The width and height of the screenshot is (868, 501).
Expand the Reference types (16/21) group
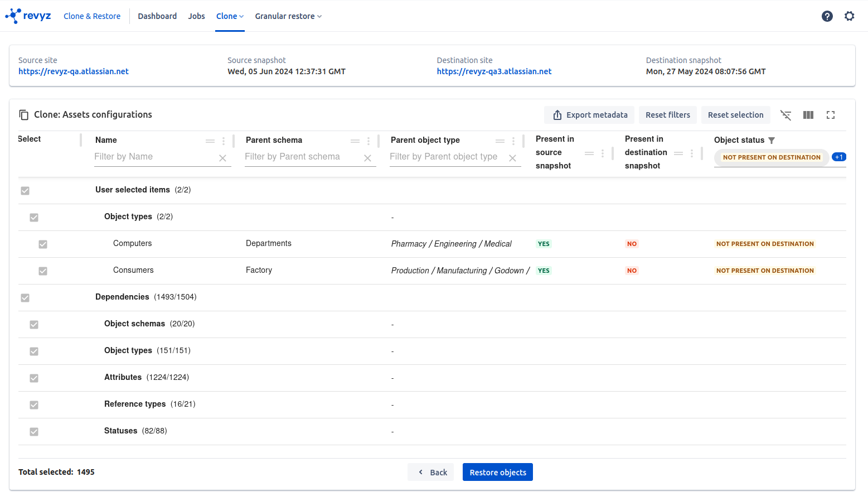(149, 404)
